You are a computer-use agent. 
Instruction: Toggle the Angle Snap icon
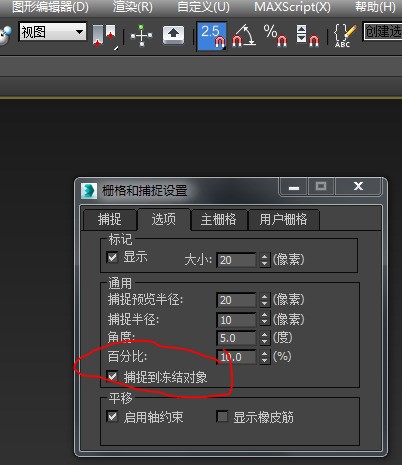244,36
